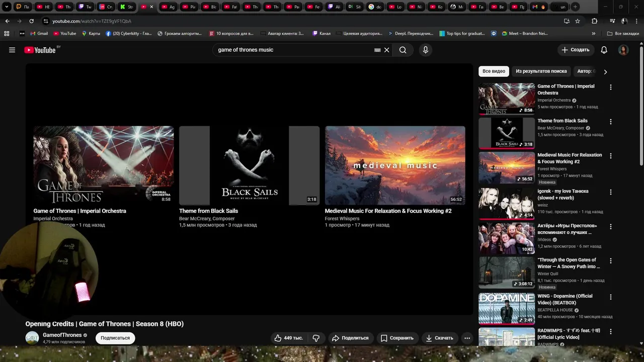Subscribe with the Подписаться button
This screenshot has height=362, width=644.
point(115,338)
